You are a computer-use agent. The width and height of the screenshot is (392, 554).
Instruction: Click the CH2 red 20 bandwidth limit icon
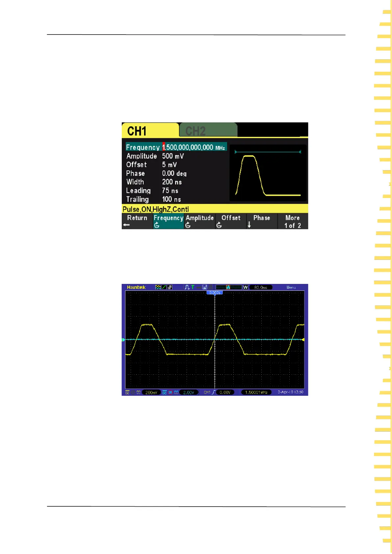(170, 392)
